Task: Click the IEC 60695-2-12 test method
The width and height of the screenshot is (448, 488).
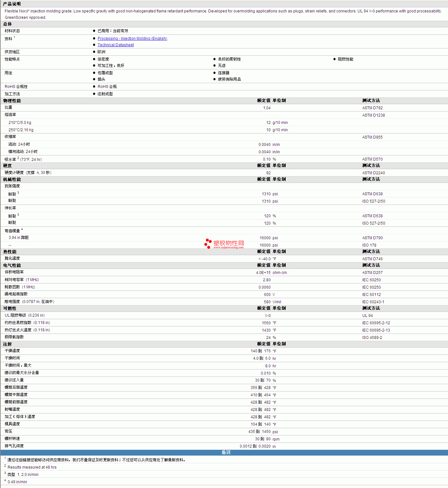Action: (x=376, y=323)
